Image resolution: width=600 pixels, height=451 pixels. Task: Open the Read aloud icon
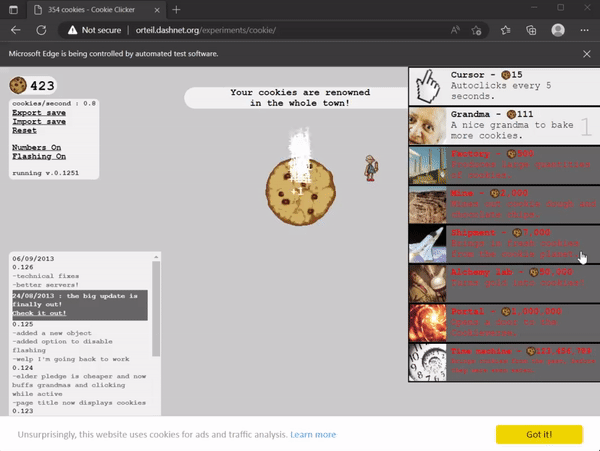click(455, 30)
